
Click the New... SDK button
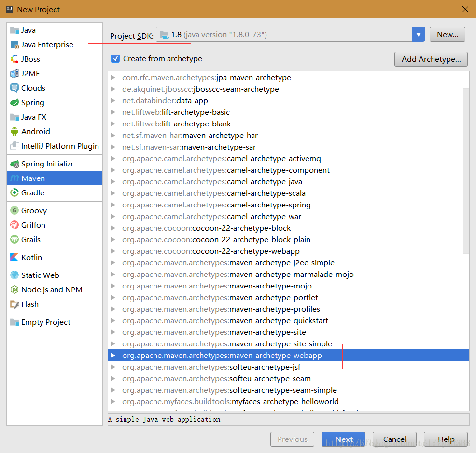447,35
